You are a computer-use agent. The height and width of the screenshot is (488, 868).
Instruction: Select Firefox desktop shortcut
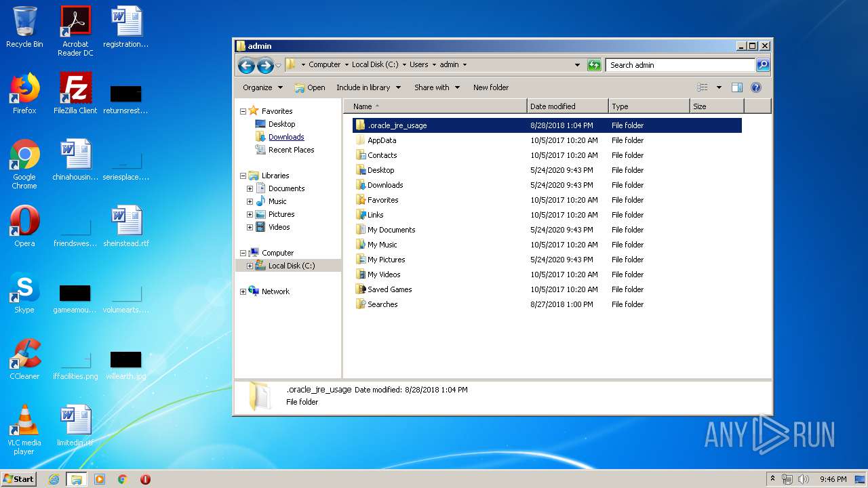(x=24, y=94)
